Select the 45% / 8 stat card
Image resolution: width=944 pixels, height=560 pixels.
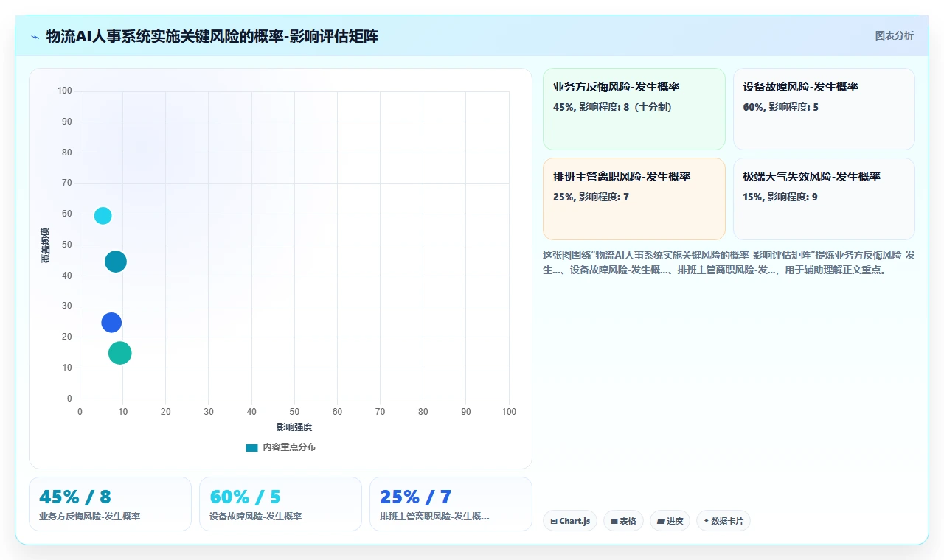point(110,504)
